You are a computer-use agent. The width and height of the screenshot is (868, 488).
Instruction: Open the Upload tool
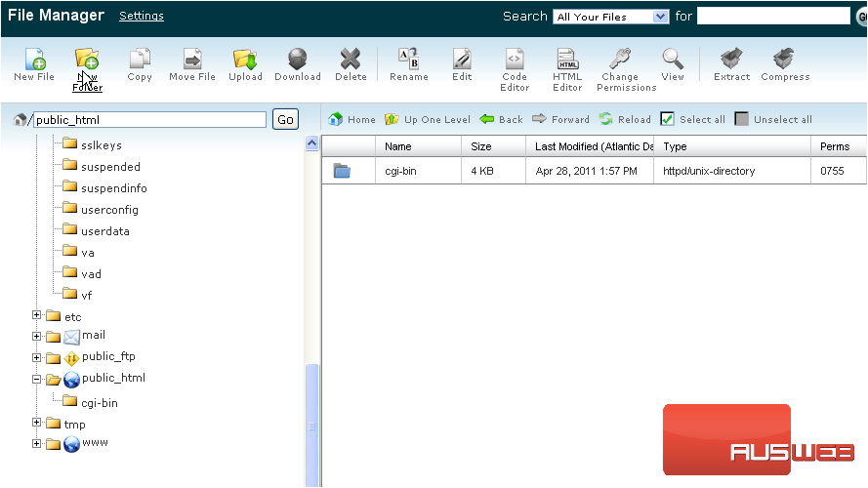(245, 63)
